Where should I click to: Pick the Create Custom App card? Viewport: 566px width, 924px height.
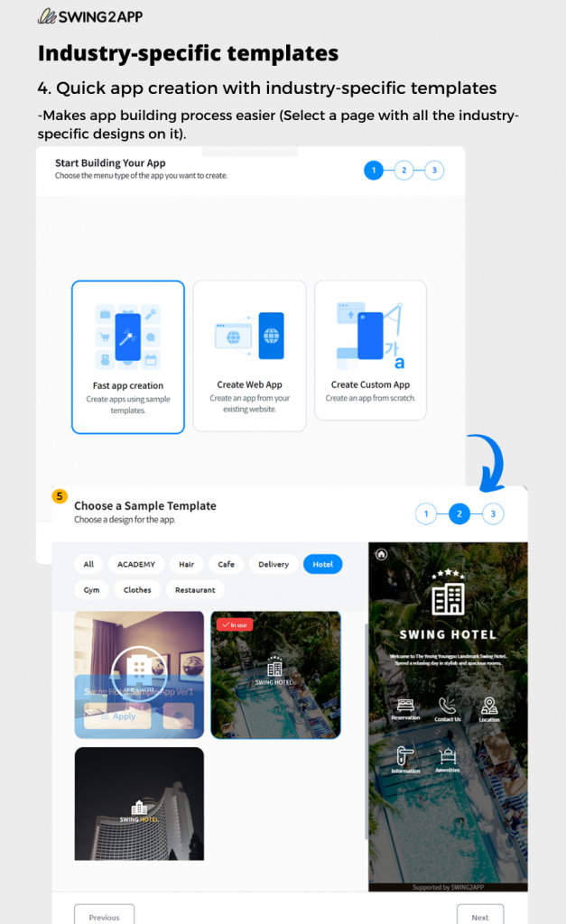pos(370,350)
